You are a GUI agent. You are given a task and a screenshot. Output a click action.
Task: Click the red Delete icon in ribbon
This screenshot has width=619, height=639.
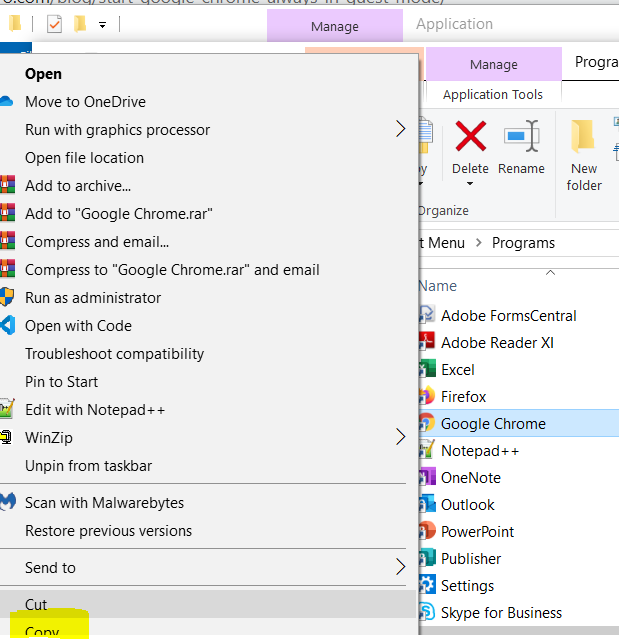[470, 137]
